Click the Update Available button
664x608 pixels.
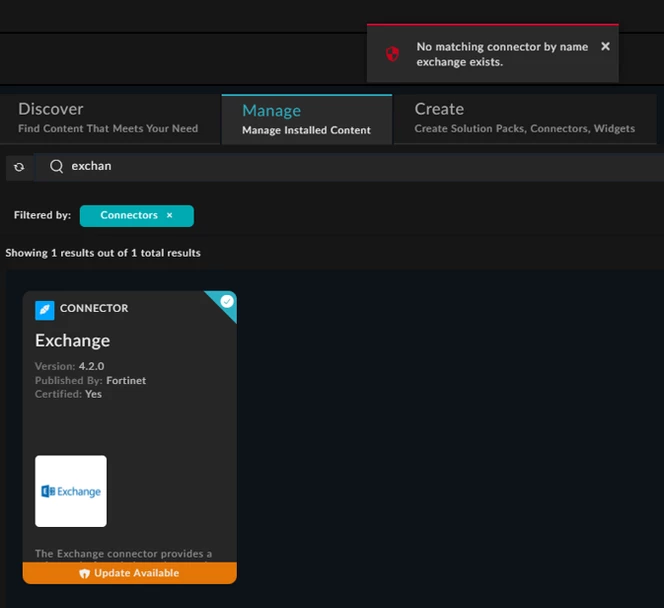point(130,573)
